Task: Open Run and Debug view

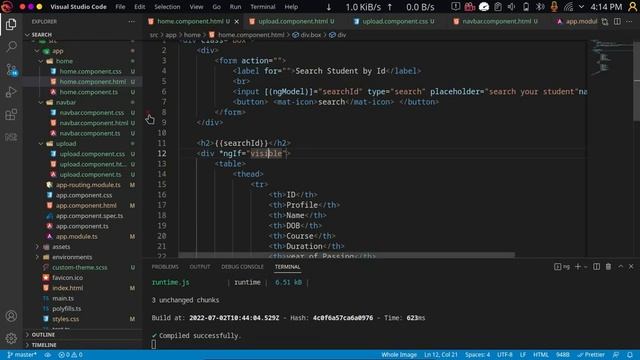Action: (x=11, y=92)
